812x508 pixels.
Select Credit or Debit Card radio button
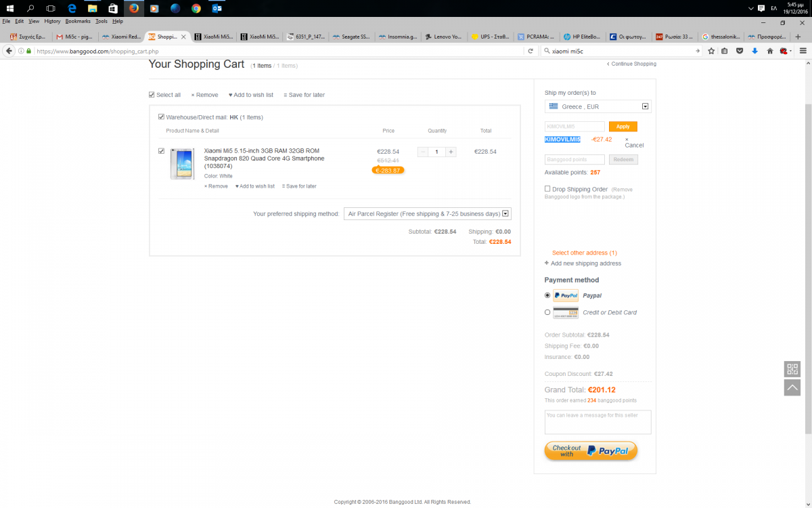pos(547,312)
